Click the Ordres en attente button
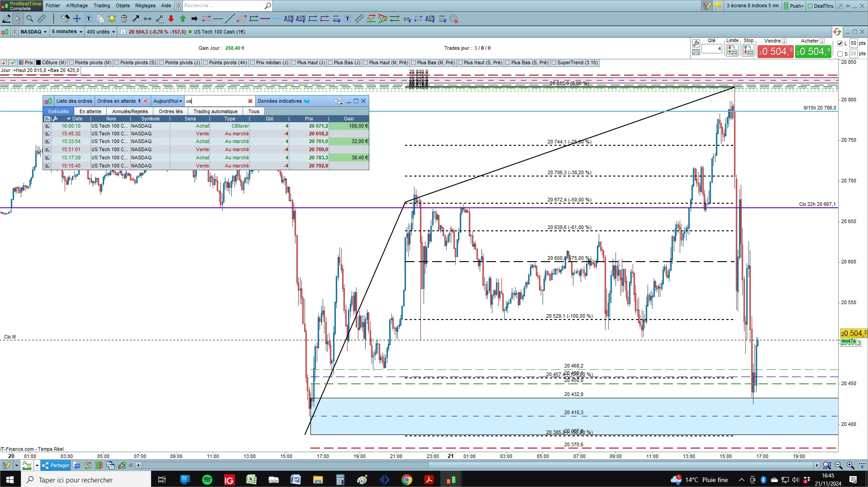The image size is (868, 487). coord(122,101)
